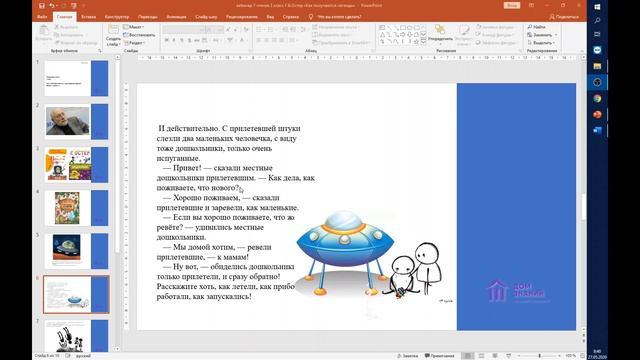
Task: Select the star shape in shapes gallery
Action: click(416, 42)
